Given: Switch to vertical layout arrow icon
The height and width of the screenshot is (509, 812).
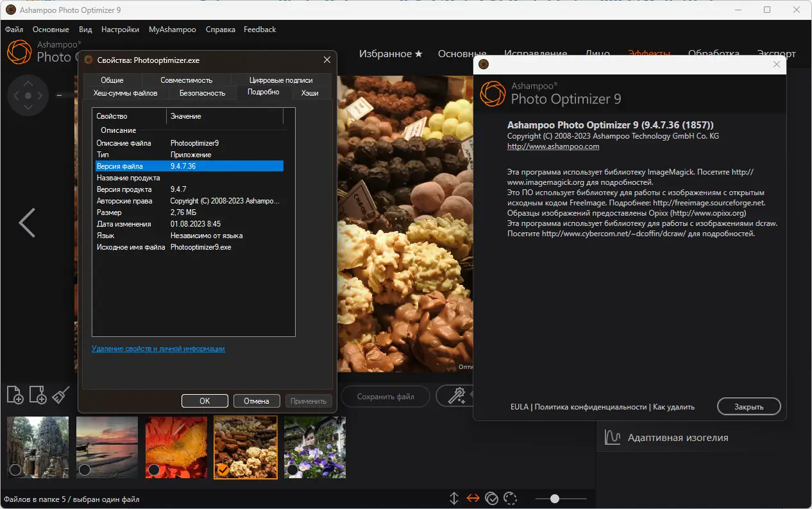Looking at the screenshot, I should 454,499.
